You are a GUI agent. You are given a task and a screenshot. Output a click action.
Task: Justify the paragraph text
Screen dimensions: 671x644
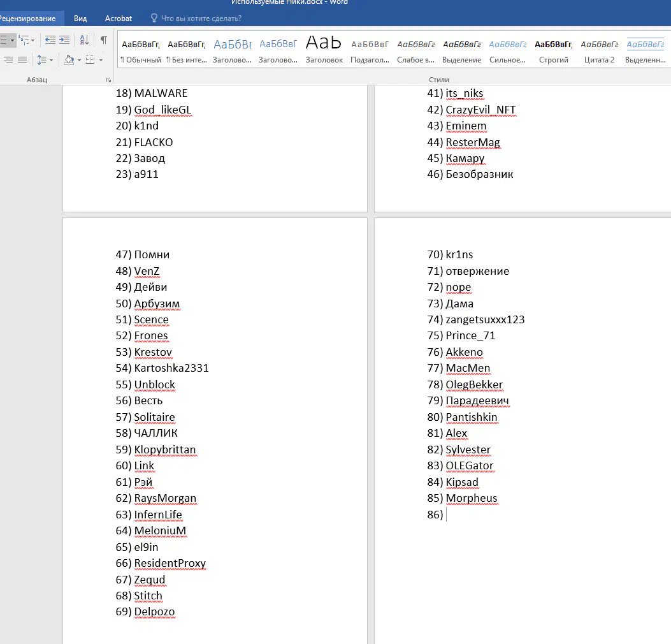pos(22,60)
